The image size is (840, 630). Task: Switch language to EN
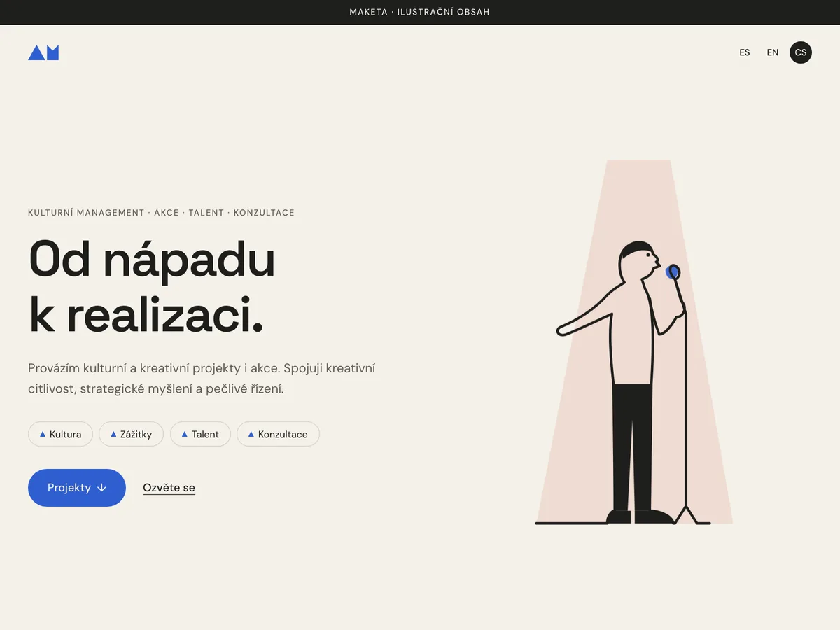point(773,52)
